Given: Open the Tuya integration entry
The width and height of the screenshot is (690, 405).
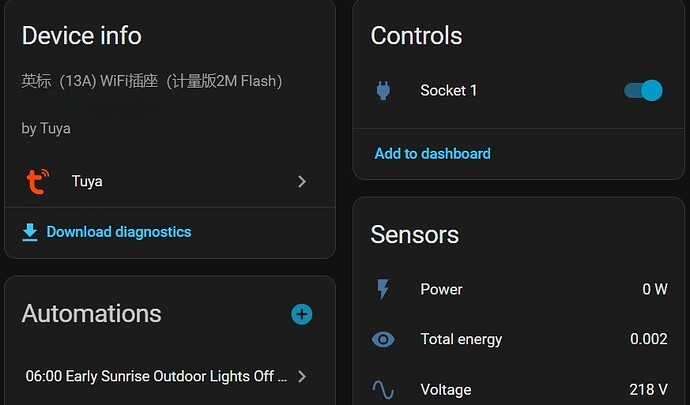Looking at the screenshot, I should click(87, 182).
